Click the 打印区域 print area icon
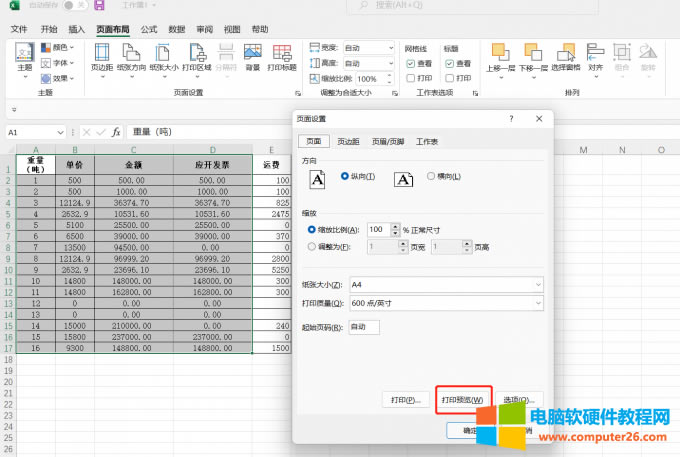 point(196,56)
